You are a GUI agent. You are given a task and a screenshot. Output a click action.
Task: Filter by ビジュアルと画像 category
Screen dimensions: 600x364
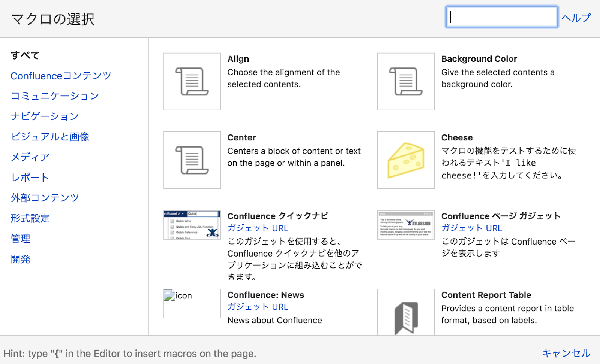point(50,137)
